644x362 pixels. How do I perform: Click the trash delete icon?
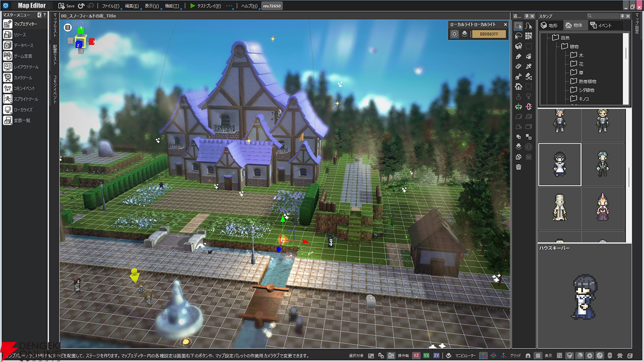518,167
